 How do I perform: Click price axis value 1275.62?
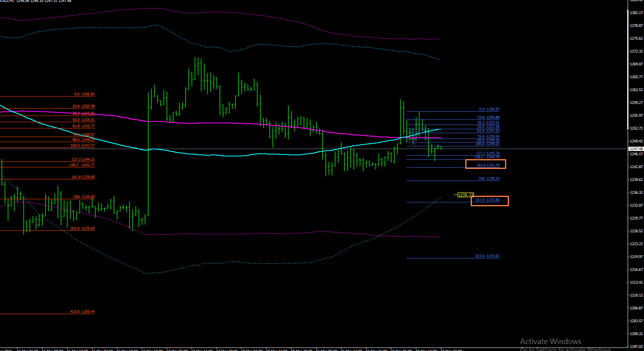636,39
